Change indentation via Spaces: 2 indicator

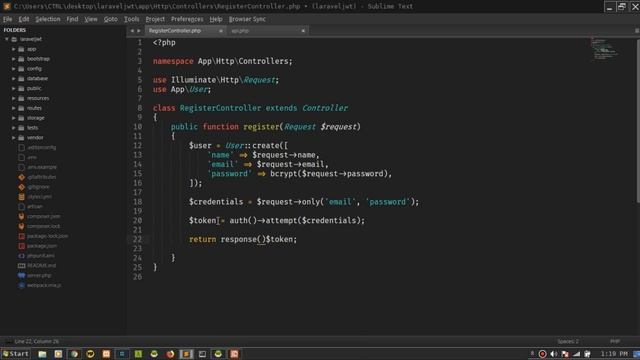coord(568,341)
